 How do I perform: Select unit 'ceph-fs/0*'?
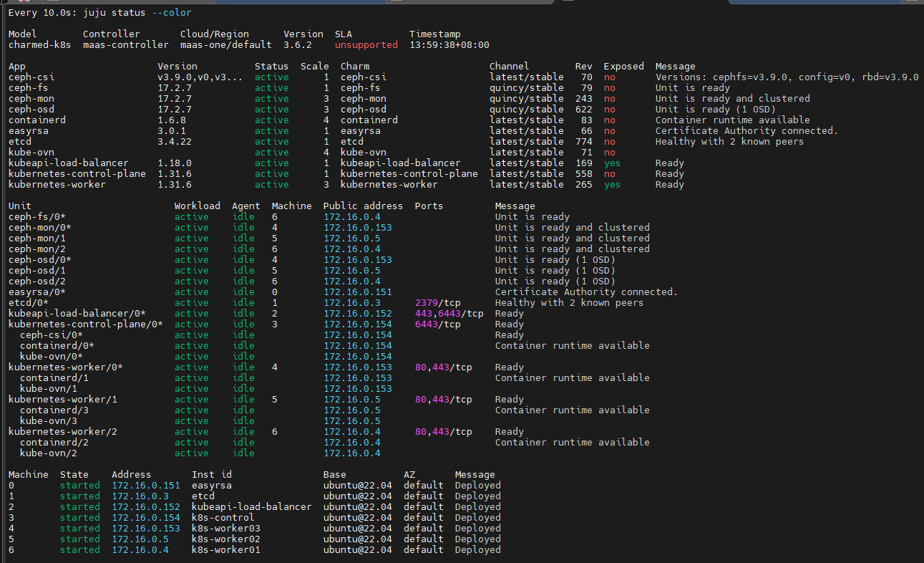pos(37,217)
